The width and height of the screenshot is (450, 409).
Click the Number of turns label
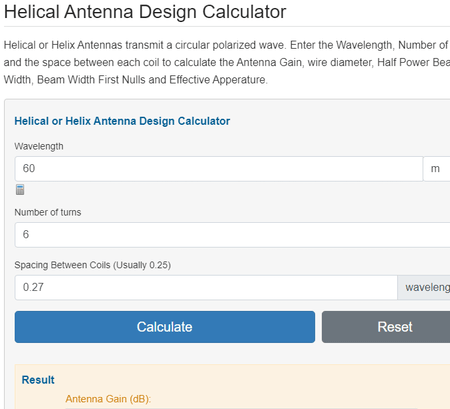[48, 212]
